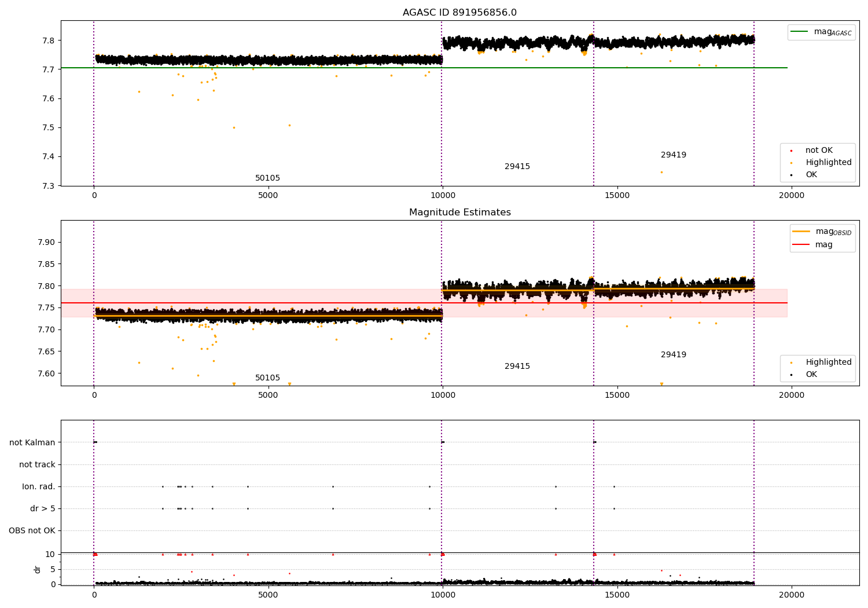
Task: Click label 50105 in Magnitude Estimates plot
Action: coord(267,378)
